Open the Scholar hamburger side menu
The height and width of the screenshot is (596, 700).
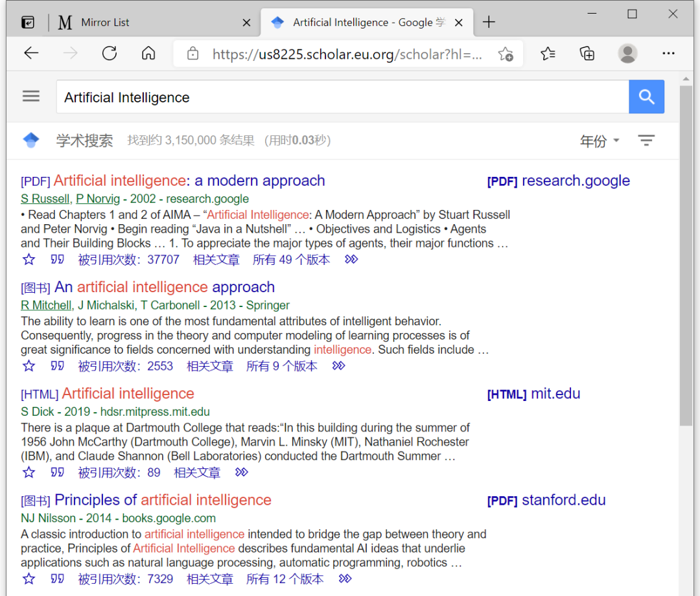pyautogui.click(x=31, y=97)
